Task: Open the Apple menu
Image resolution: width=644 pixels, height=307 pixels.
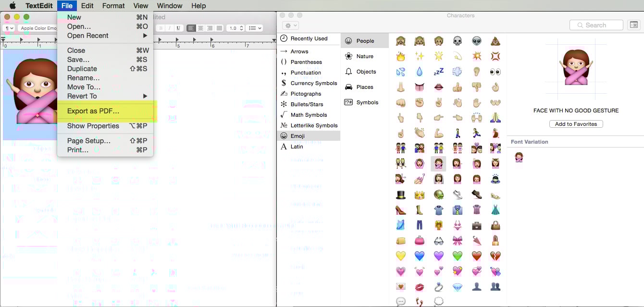Action: click(x=12, y=6)
